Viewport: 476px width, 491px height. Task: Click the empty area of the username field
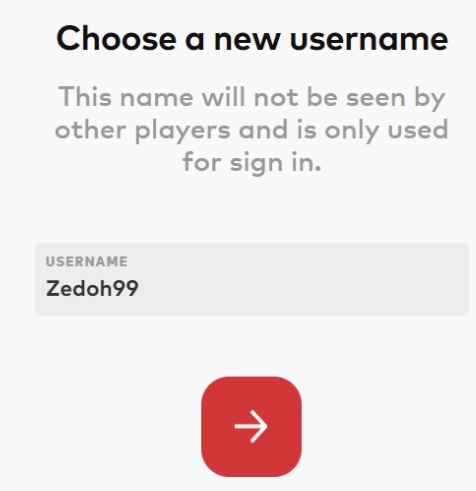coord(300,287)
